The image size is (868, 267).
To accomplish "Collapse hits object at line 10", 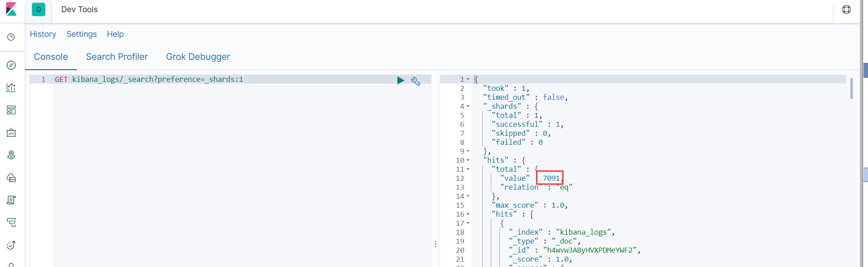I will tap(468, 160).
